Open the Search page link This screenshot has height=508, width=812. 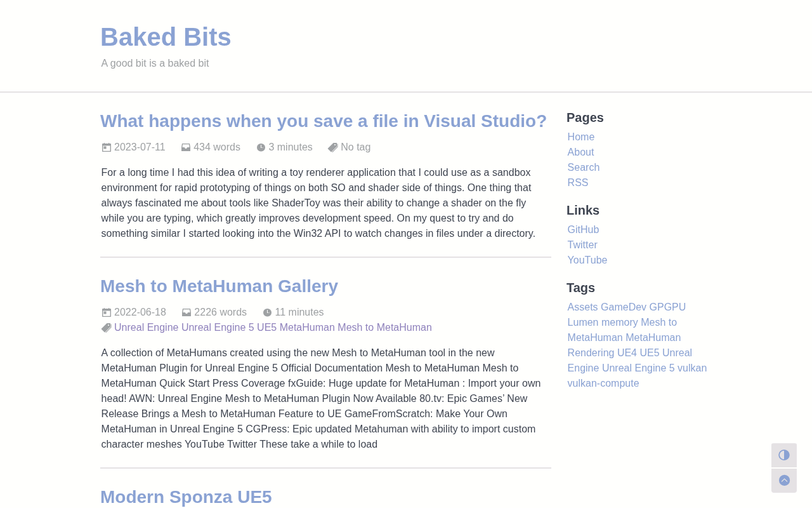tap(583, 168)
